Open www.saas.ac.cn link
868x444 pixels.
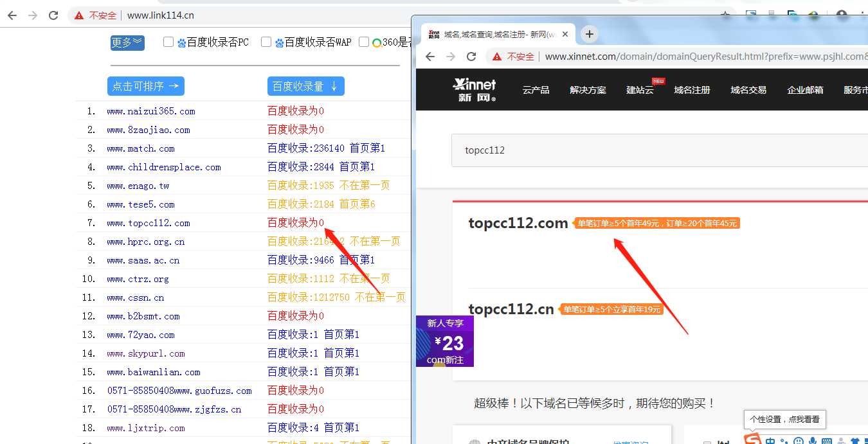[143, 260]
